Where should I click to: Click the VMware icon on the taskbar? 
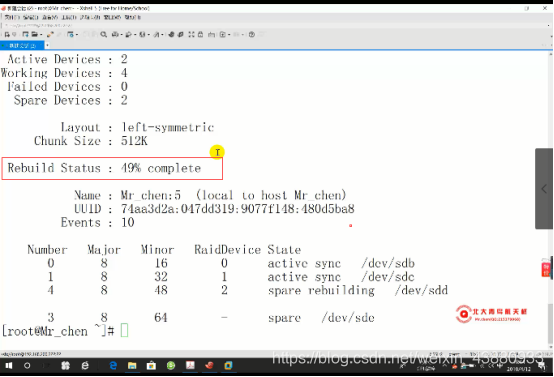(x=228, y=365)
